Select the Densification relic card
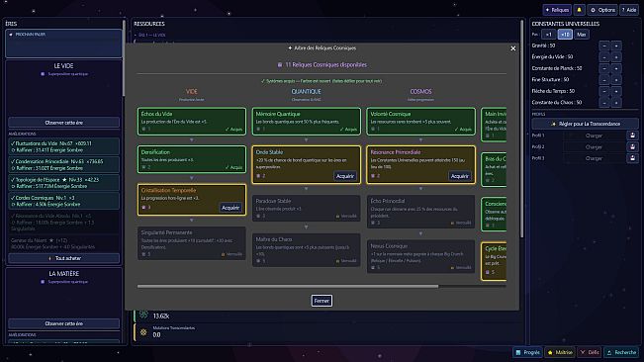The image size is (644, 362). coord(192,159)
